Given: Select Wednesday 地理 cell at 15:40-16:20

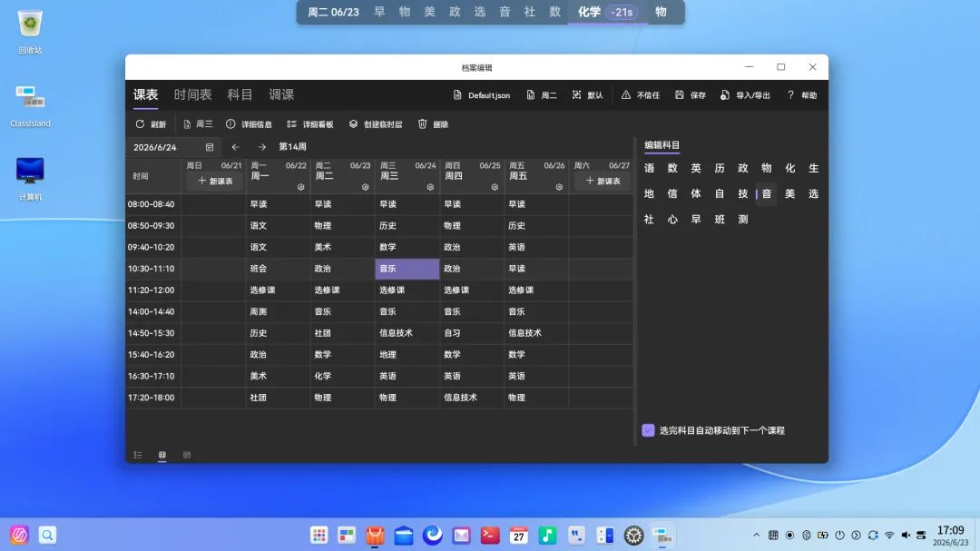Looking at the screenshot, I should pos(407,355).
